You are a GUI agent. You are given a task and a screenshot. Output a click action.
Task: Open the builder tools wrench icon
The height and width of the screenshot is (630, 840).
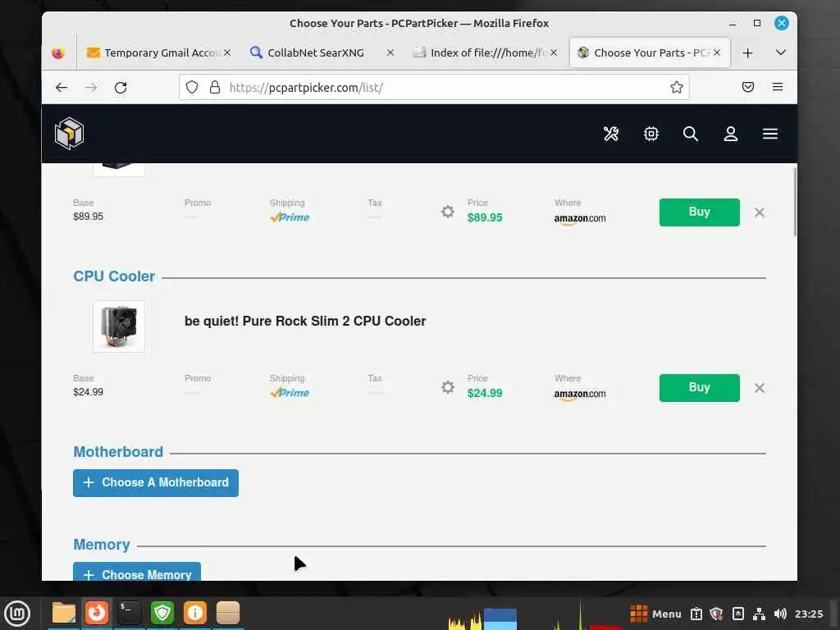[610, 134]
